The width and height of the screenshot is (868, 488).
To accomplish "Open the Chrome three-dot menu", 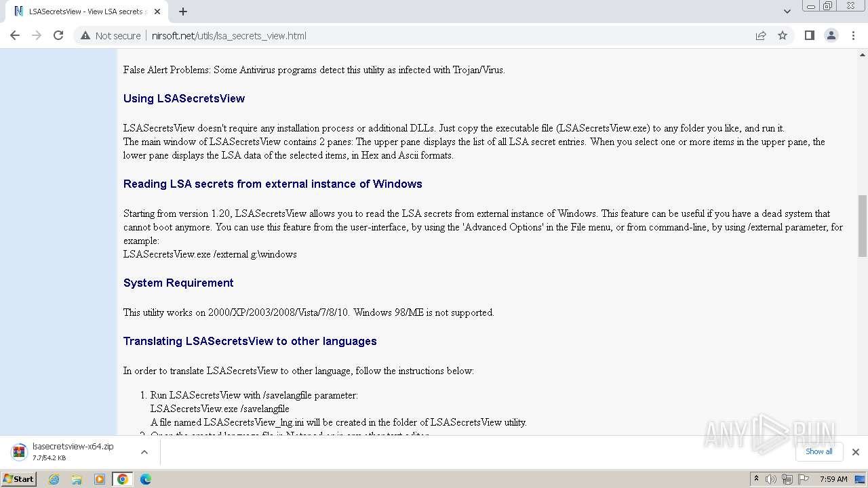I will pos(853,35).
